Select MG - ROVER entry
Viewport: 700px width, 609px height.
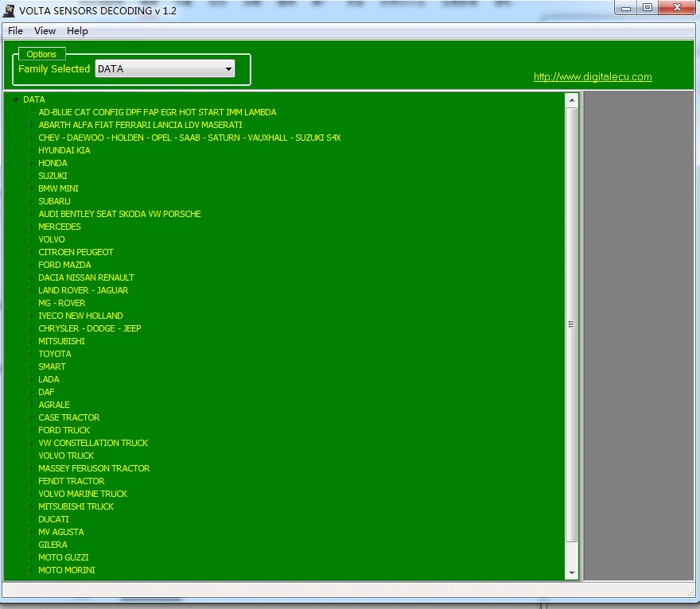tap(61, 303)
